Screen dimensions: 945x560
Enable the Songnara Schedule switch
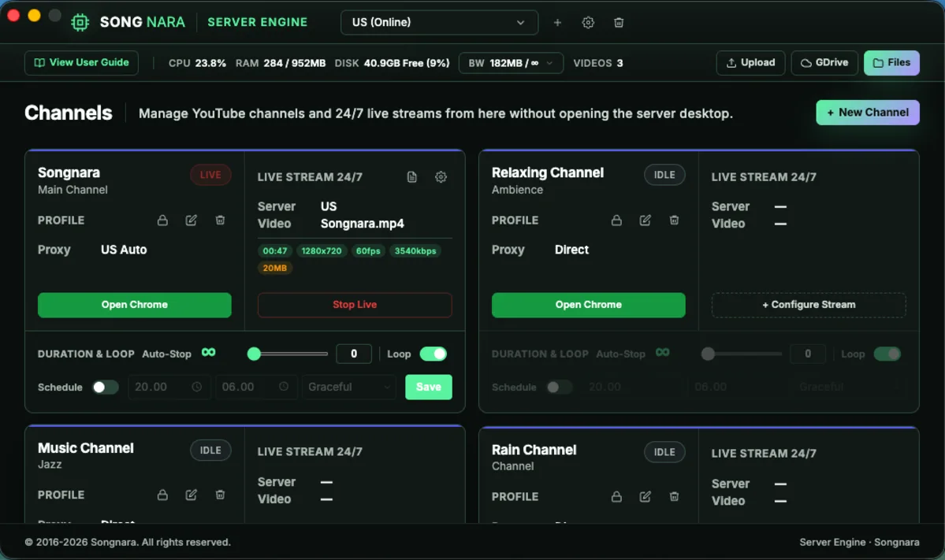click(x=105, y=388)
